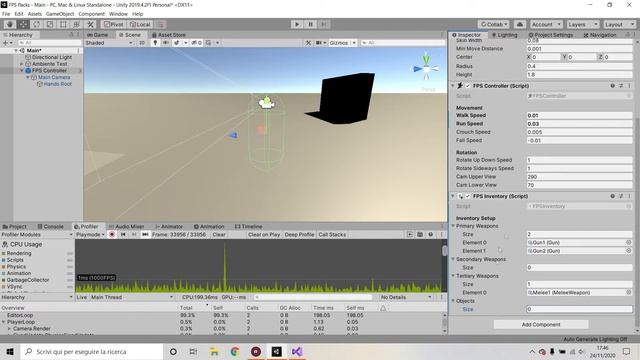Open Shaded draw mode dropdown
Screen dimensions: 640x360
[109, 43]
